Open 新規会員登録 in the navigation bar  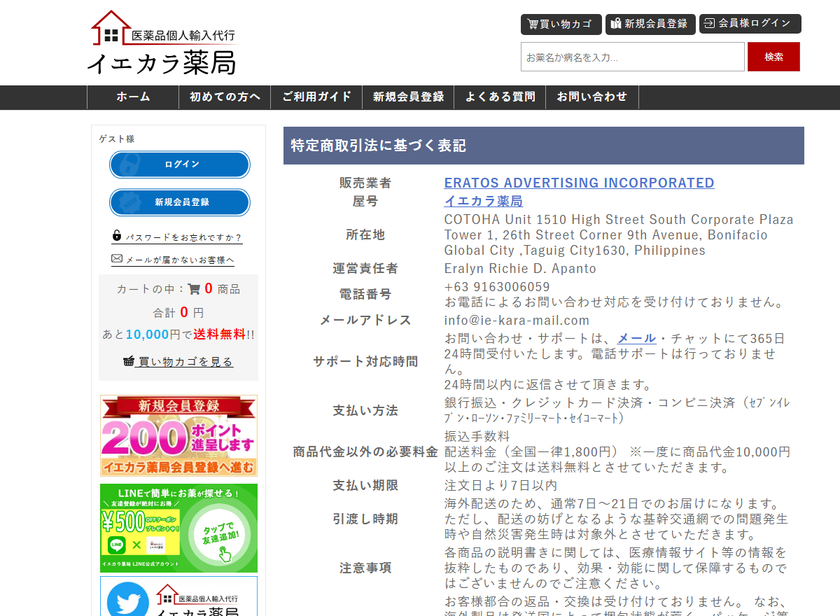point(408,97)
